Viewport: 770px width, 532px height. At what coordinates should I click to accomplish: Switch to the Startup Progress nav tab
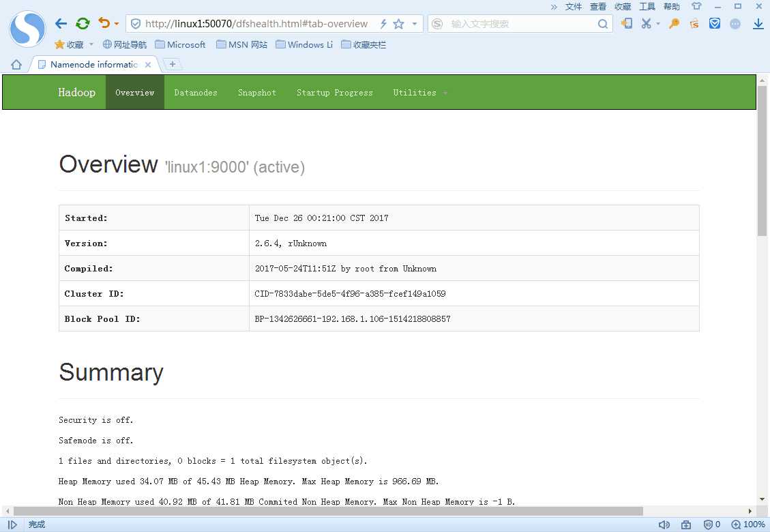click(334, 92)
